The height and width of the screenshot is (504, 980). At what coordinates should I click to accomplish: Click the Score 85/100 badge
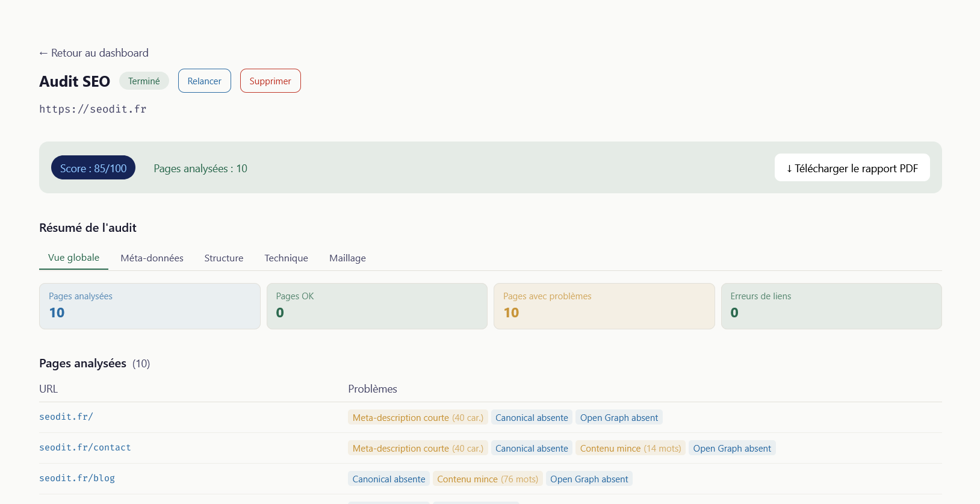pos(93,168)
